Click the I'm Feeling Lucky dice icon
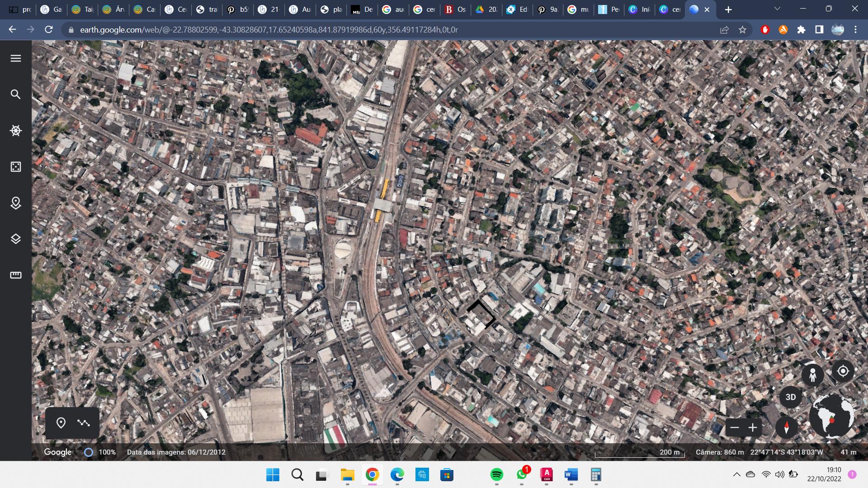868x488 pixels. 16,167
